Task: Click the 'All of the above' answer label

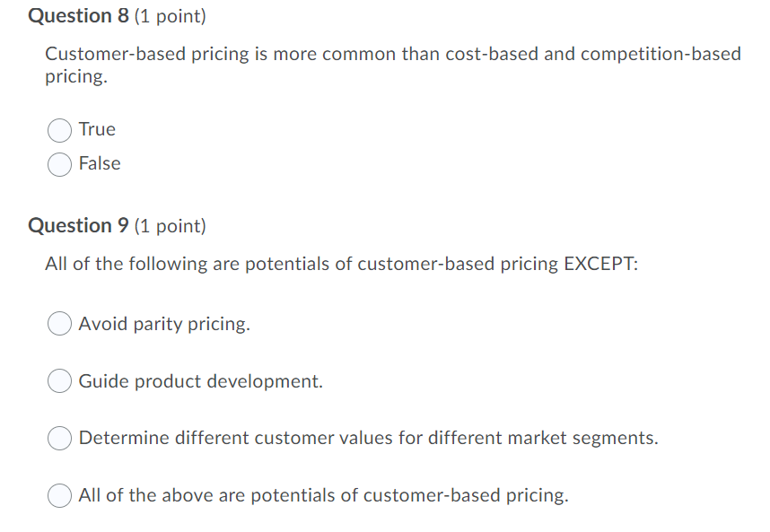Action: [323, 495]
